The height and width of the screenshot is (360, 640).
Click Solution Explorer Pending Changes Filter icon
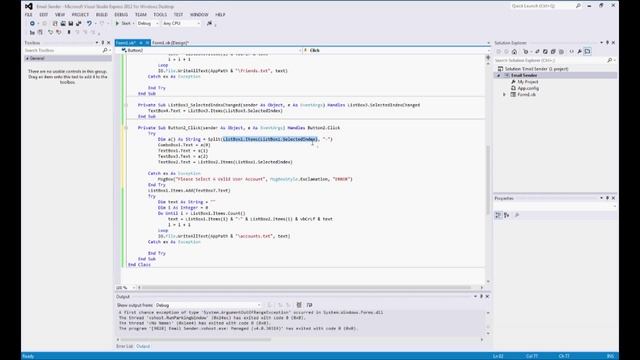(526, 51)
